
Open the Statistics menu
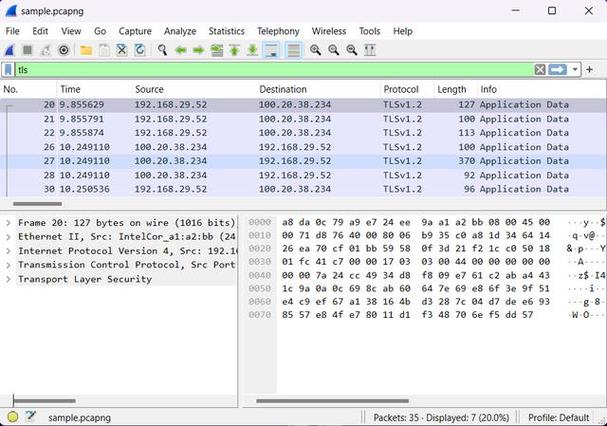point(226,31)
